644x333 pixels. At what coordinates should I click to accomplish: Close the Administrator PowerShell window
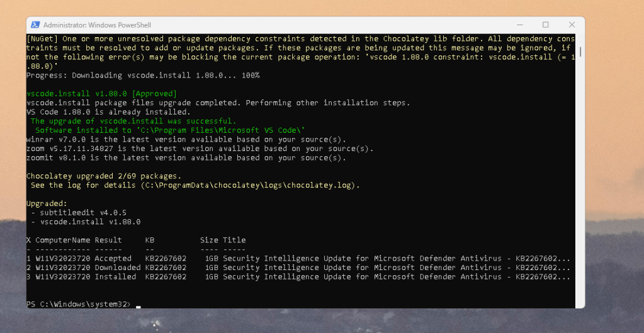(x=572, y=25)
